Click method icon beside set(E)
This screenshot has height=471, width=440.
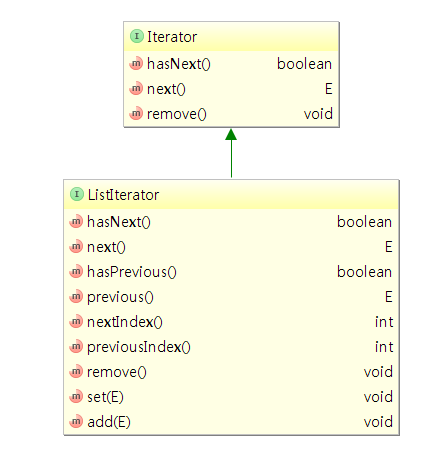(76, 397)
